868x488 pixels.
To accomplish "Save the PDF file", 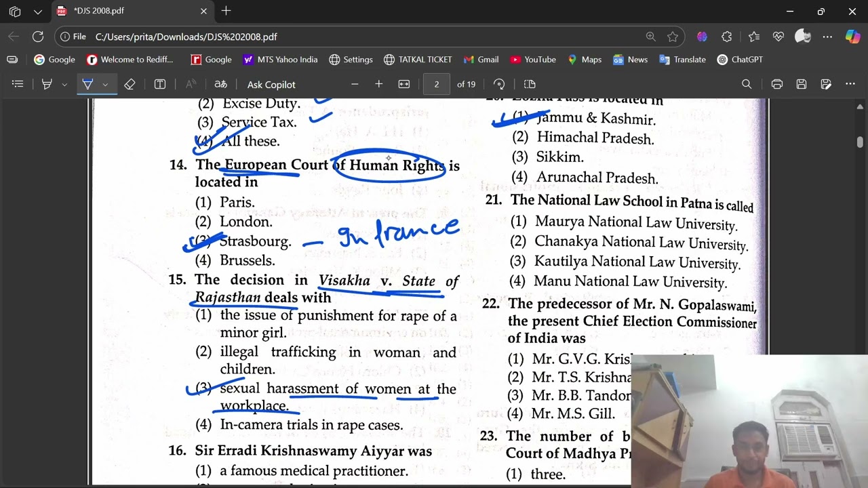I will [802, 84].
